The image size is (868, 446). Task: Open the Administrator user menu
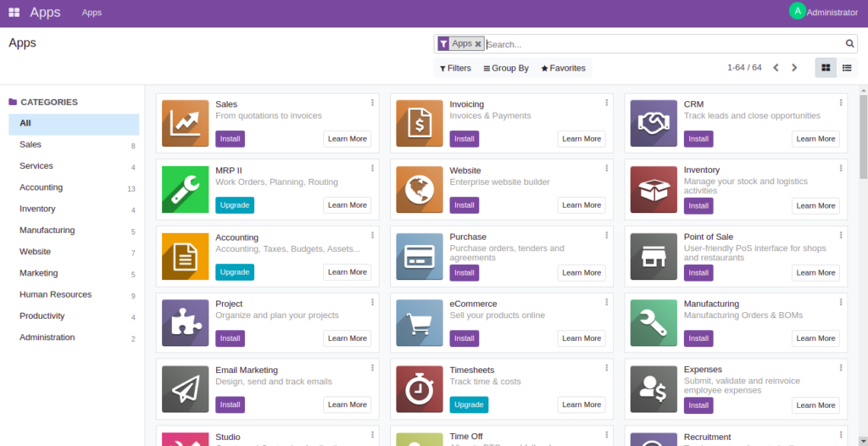coord(824,12)
